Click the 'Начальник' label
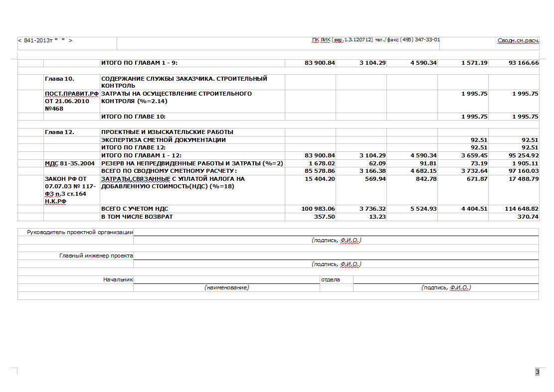 [x=118, y=279]
